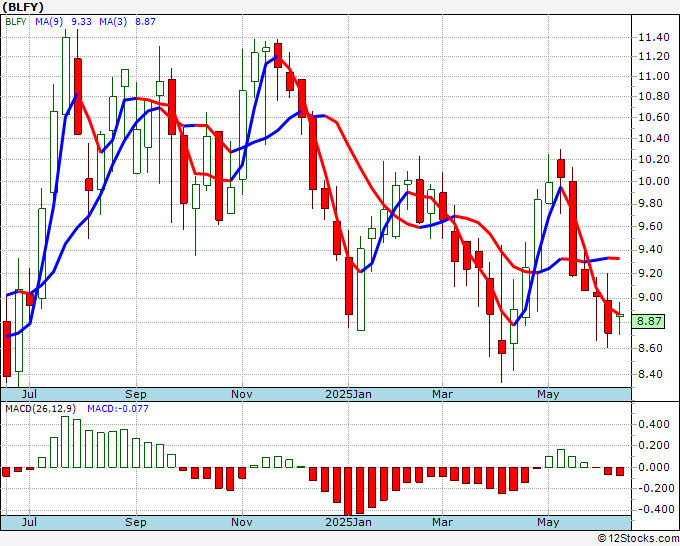The image size is (680, 546).
Task: Click the 10.40 price axis label
Action: [x=654, y=139]
